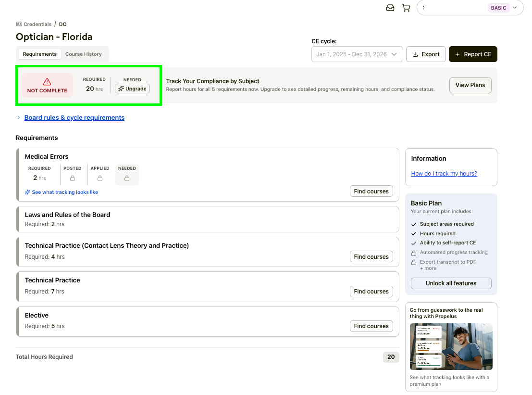Click the Report CE button

(473, 54)
